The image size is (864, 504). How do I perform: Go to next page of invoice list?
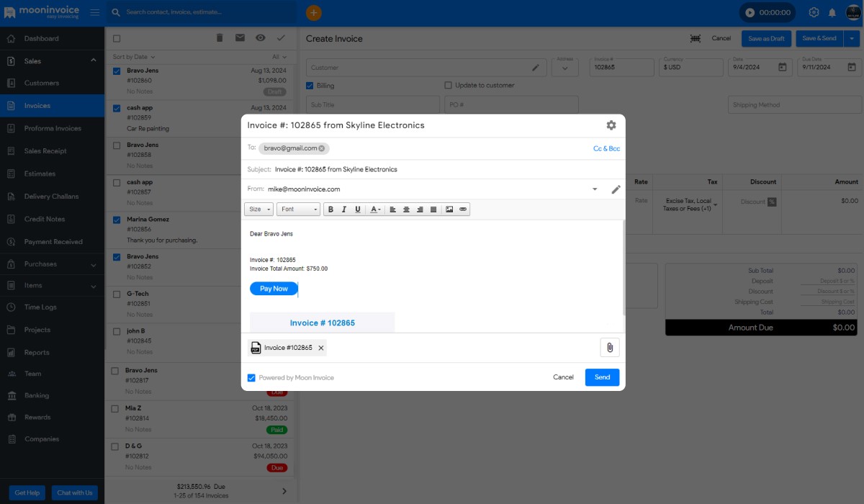(284, 491)
